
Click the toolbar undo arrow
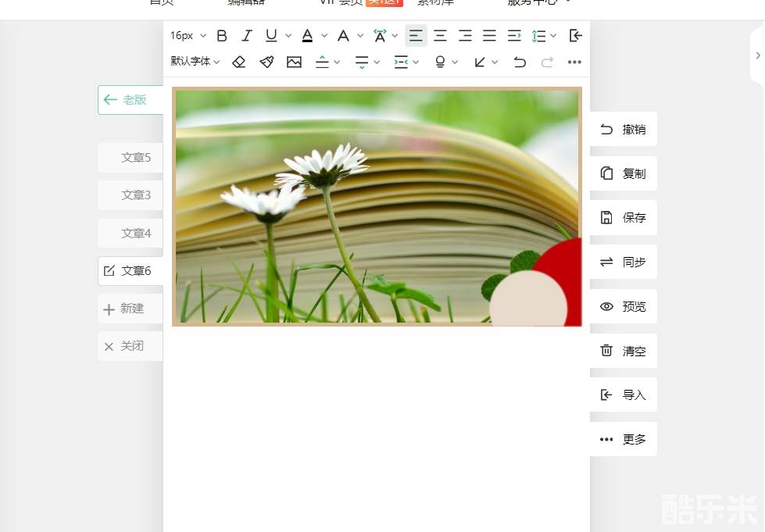(x=520, y=62)
